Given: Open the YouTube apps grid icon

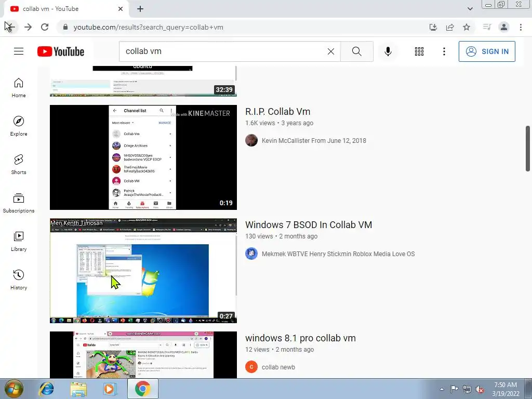Looking at the screenshot, I should [419, 51].
